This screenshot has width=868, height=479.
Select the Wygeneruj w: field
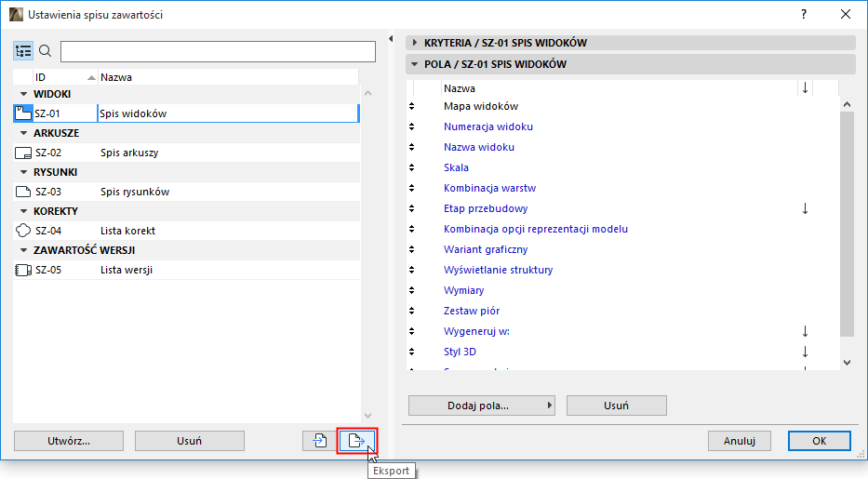(x=476, y=331)
